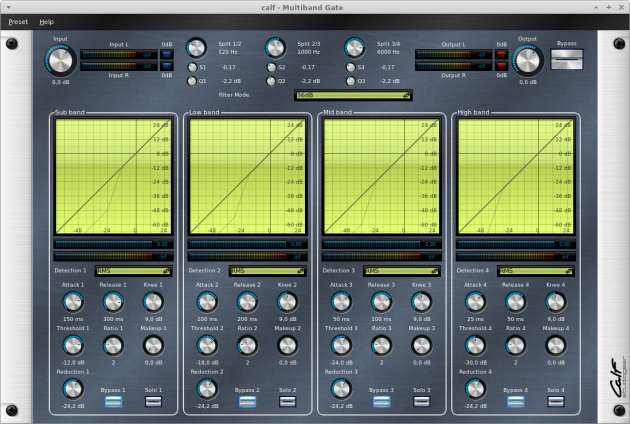Open the Detection 1 RMS dropdown
Viewport: 630px width, 424px height.
tap(134, 271)
